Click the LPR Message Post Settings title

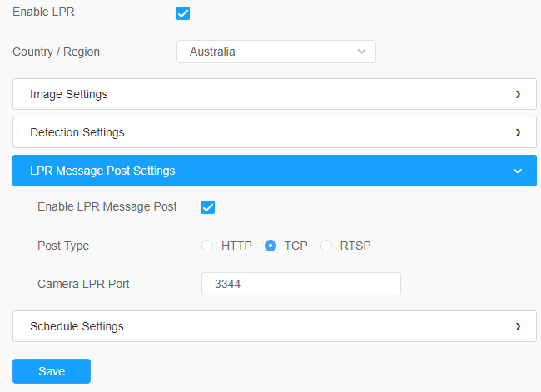pyautogui.click(x=102, y=171)
